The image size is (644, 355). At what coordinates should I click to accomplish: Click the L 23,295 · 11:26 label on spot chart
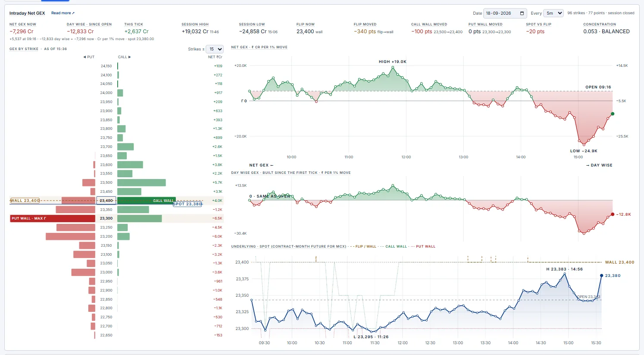(x=371, y=337)
